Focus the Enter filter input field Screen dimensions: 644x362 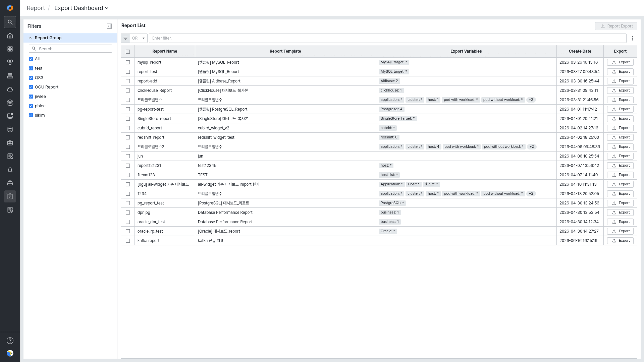click(387, 38)
